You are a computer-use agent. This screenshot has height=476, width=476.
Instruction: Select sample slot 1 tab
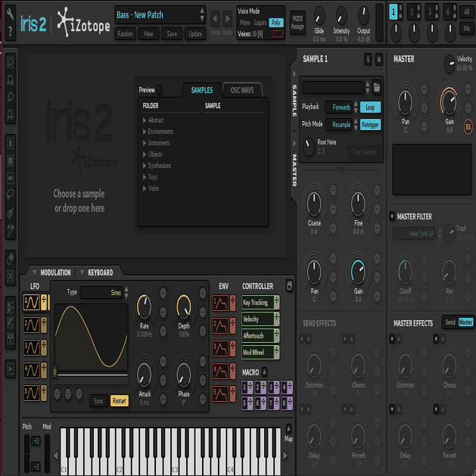coord(393,12)
